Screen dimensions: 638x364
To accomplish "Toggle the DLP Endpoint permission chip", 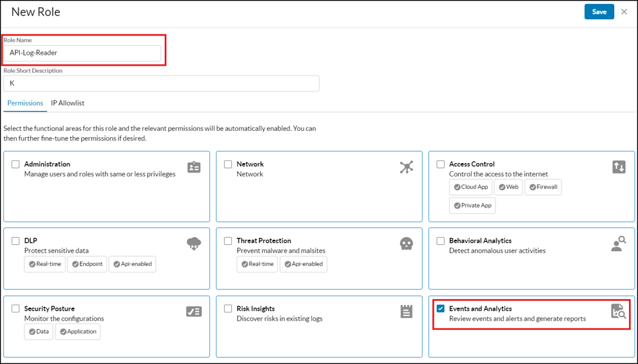I will 87,264.
